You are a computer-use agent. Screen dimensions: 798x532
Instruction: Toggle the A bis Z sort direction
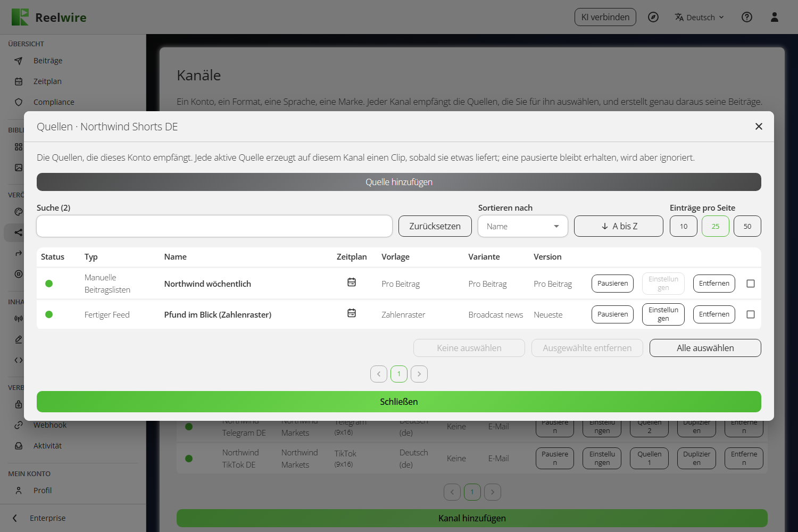click(619, 226)
